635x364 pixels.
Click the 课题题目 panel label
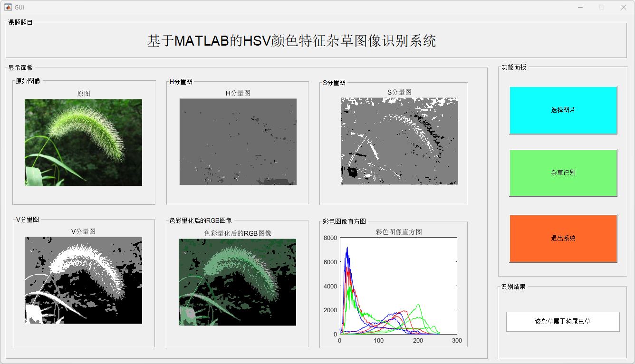pyautogui.click(x=20, y=22)
